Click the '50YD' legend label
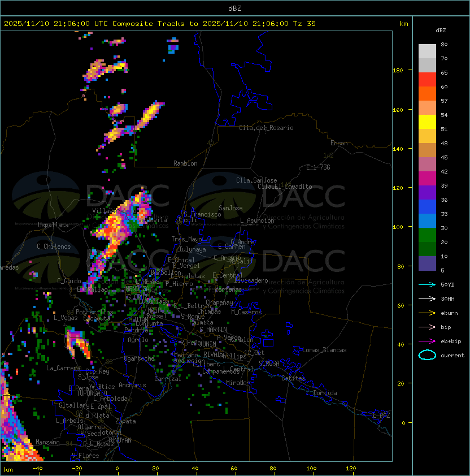This screenshot has width=470, height=476. click(x=447, y=284)
